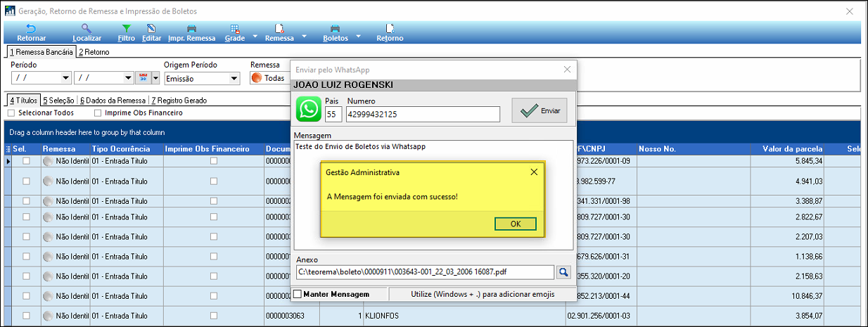Image resolution: width=868 pixels, height=327 pixels.
Task: Click status circle in row valued 3.854,07
Action: tap(48, 316)
